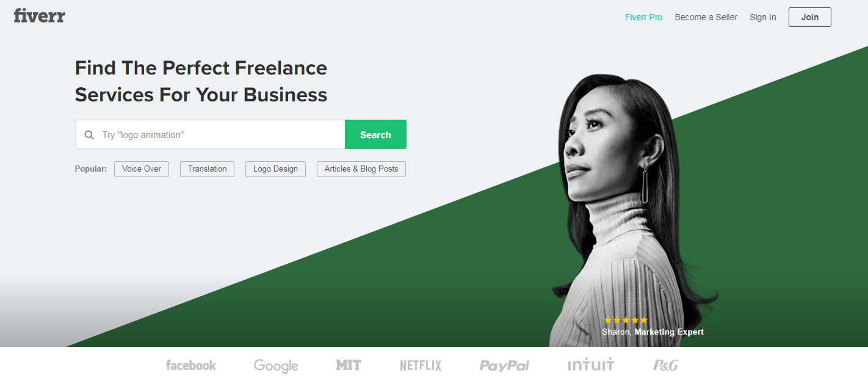Click the magnifying glass search icon
This screenshot has height=378, width=868.
point(89,135)
